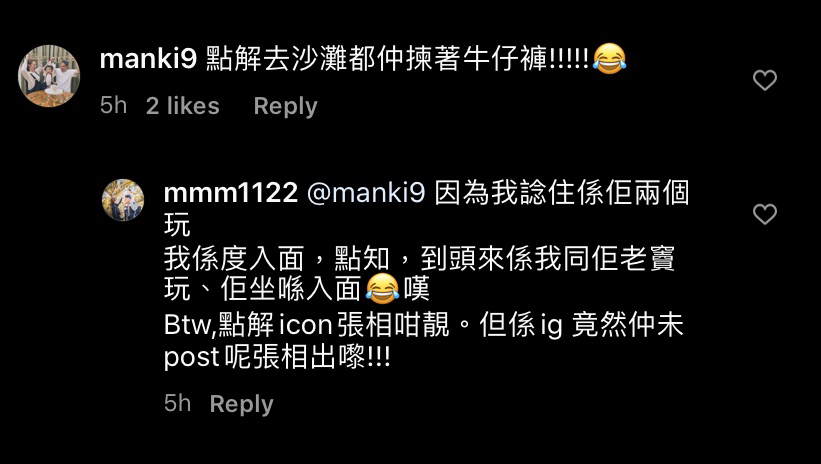
Task: Follow the @manki9 mention link
Action: (366, 193)
